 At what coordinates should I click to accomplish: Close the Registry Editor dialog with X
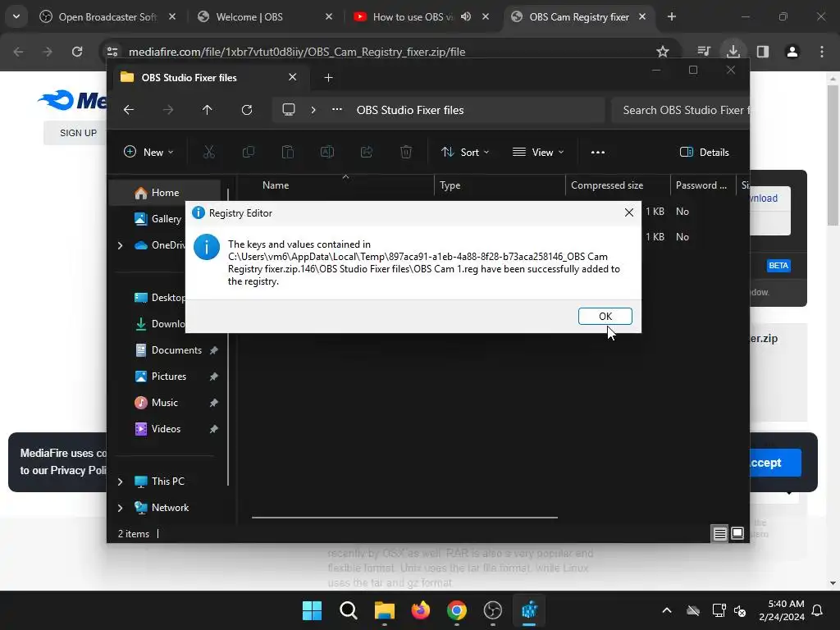(x=629, y=212)
